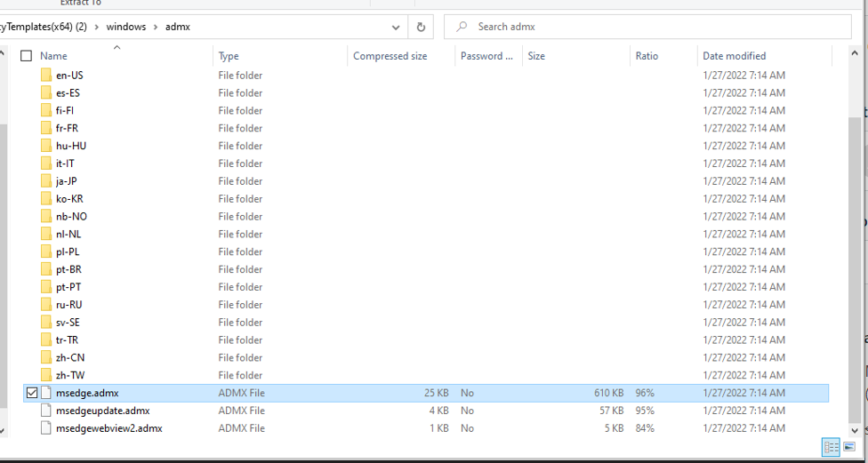Click the msedge.admx file icon
This screenshot has width=868, height=463.
point(46,394)
